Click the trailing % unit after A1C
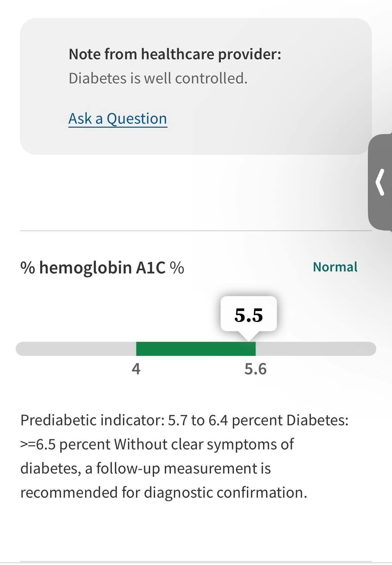 click(x=177, y=268)
